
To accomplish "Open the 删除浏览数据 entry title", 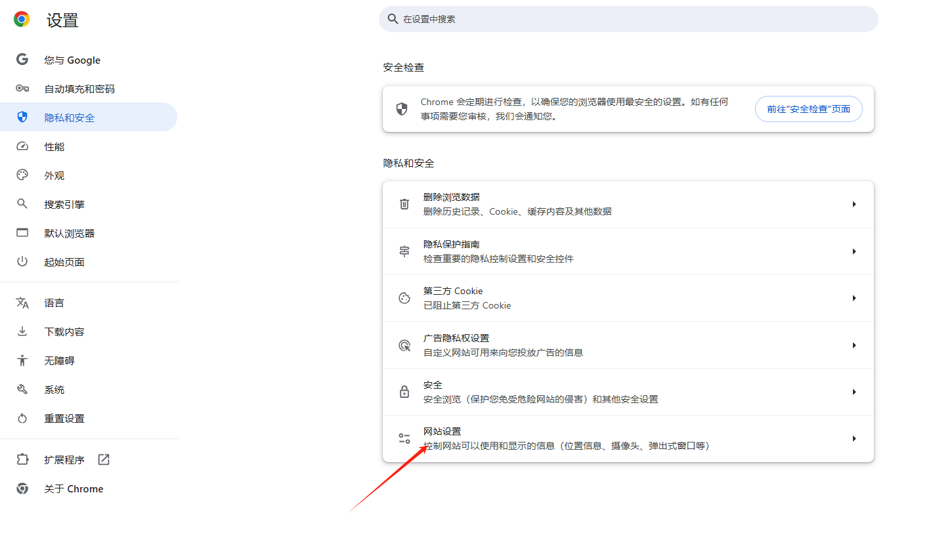I will coord(452,197).
